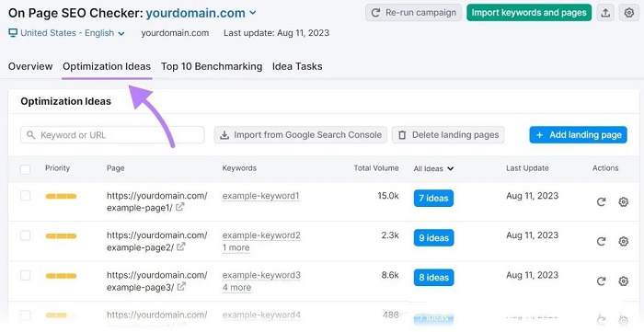
Task: Open United States - English location dropdown
Action: tap(66, 33)
